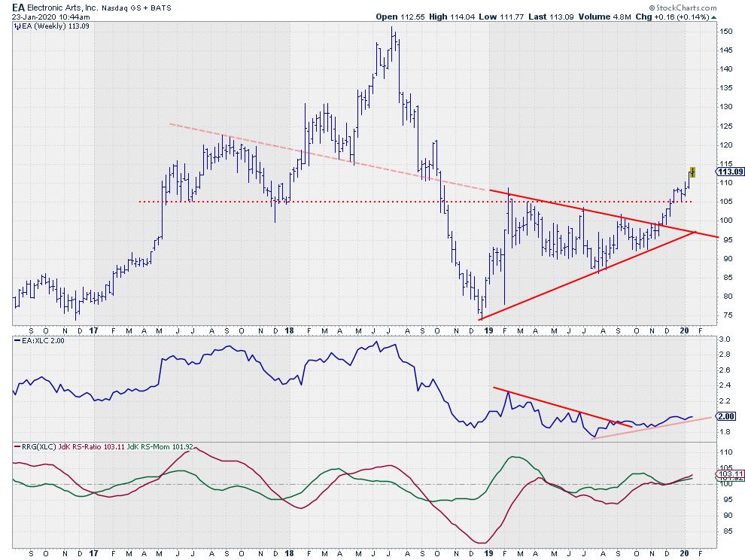Click the 140 label on the price axis
Image resolution: width=745 pixels, height=560 pixels.
(x=726, y=69)
